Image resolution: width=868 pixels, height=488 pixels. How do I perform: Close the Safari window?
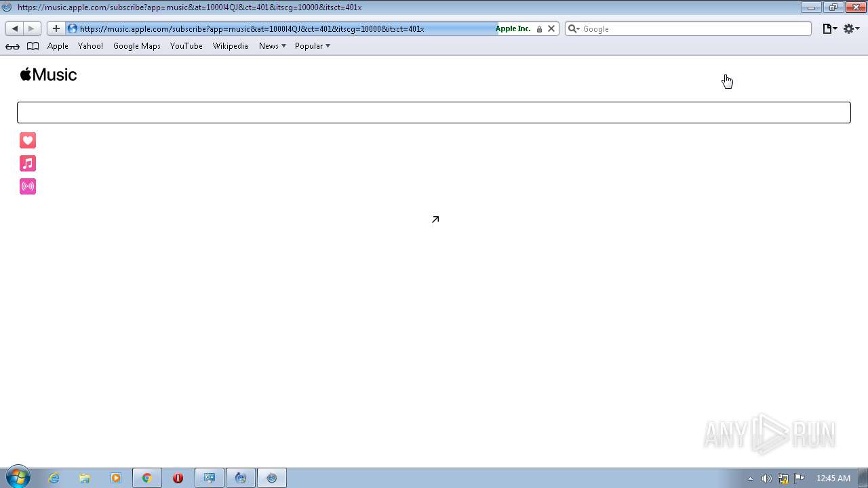pos(855,7)
